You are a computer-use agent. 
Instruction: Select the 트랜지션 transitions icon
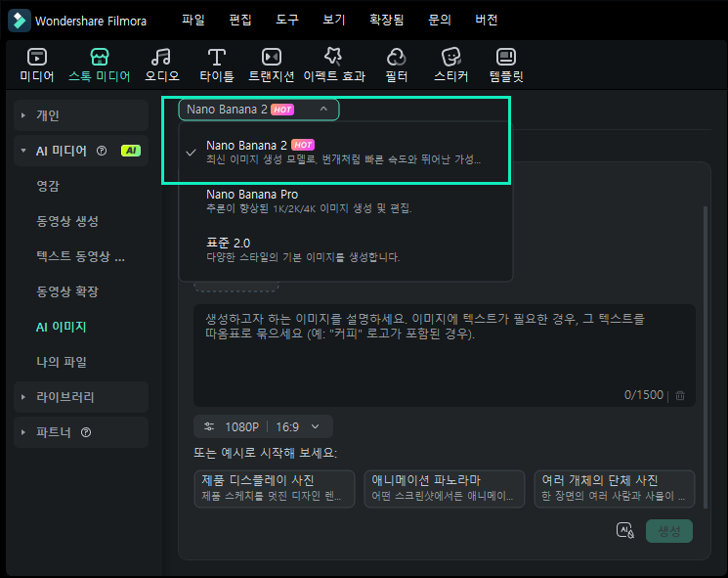[x=271, y=65]
